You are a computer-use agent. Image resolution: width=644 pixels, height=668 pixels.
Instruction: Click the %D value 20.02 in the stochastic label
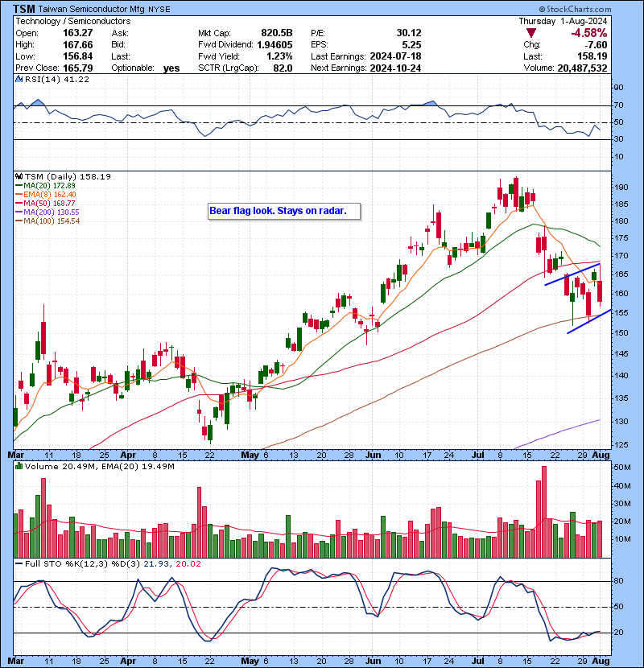(x=188, y=564)
